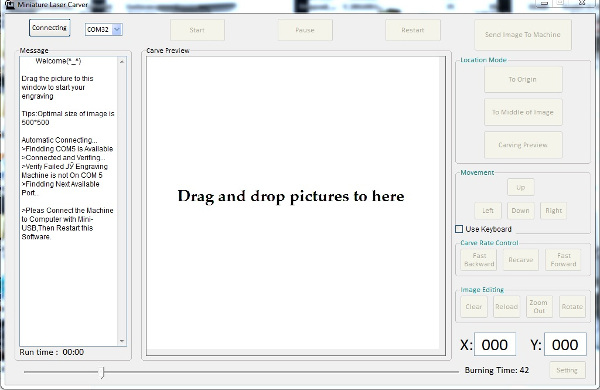Click To Middle of Image button
600x390 pixels.
[523, 113]
